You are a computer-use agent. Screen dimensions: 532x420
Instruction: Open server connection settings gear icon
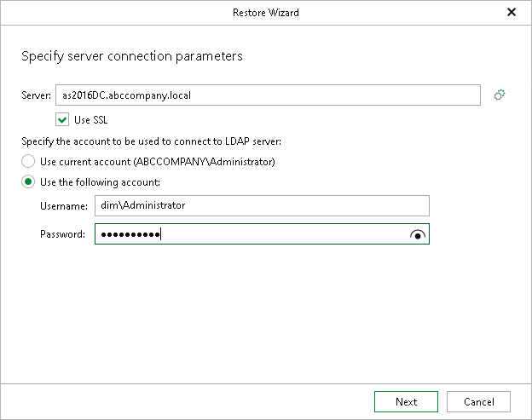click(x=499, y=95)
